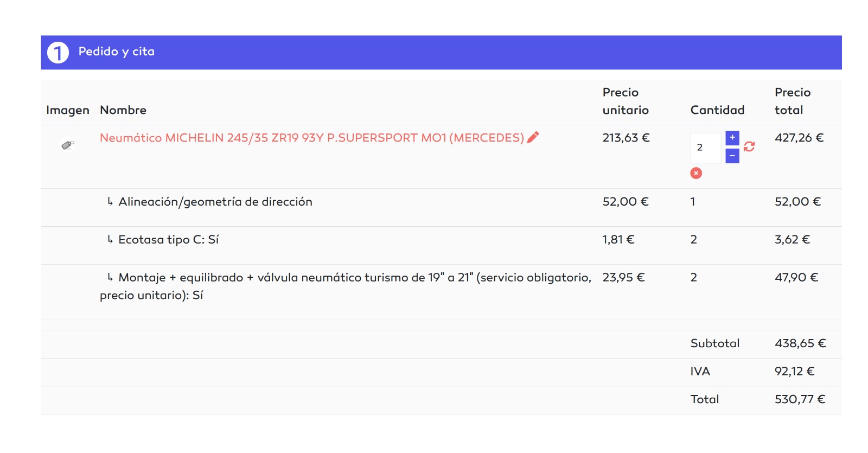Click the Nombre column header
The width and height of the screenshot is (868, 453).
pos(123,110)
